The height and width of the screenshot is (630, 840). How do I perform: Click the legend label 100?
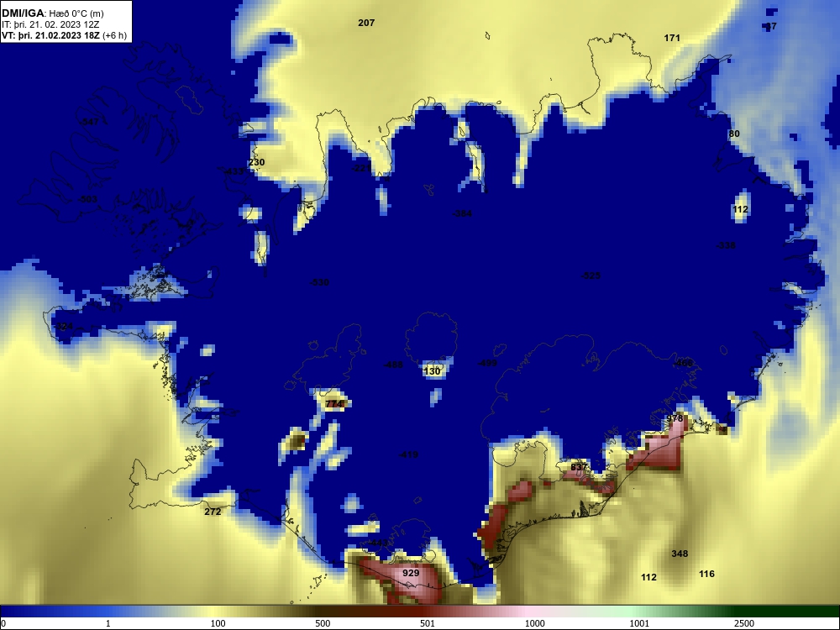click(x=218, y=623)
